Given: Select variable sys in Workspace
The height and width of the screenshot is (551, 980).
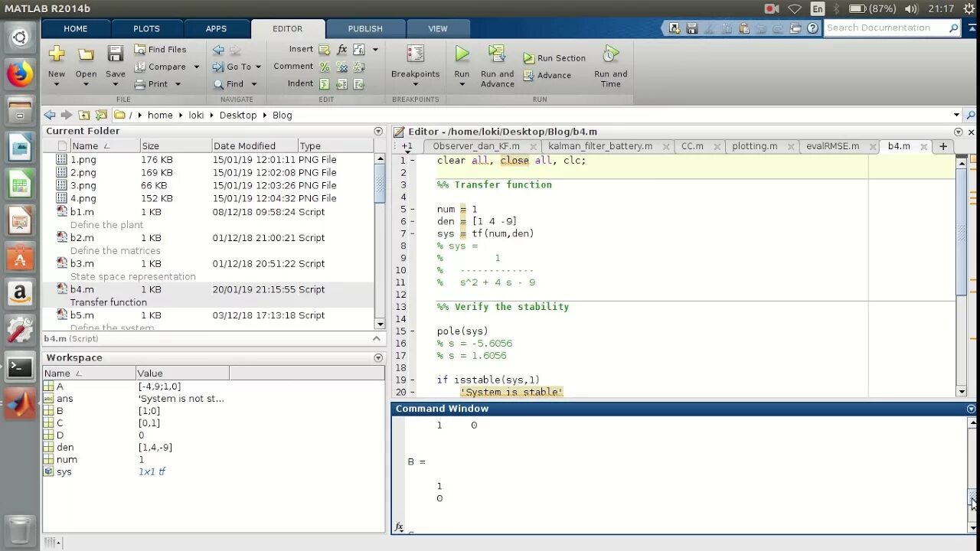Looking at the screenshot, I should pyautogui.click(x=214, y=472).
